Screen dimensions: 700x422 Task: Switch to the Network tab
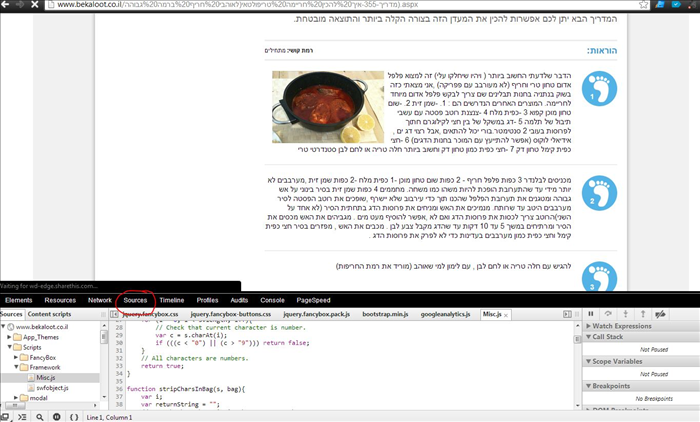click(x=99, y=300)
